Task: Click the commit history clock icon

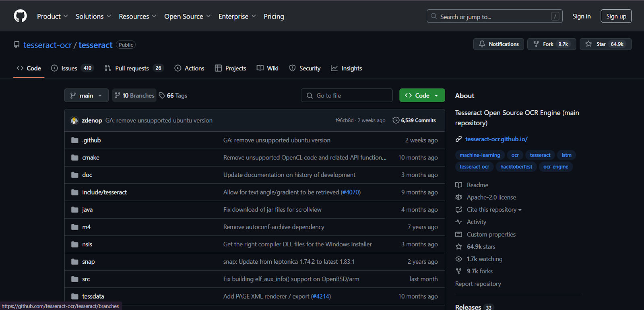Action: 396,120
